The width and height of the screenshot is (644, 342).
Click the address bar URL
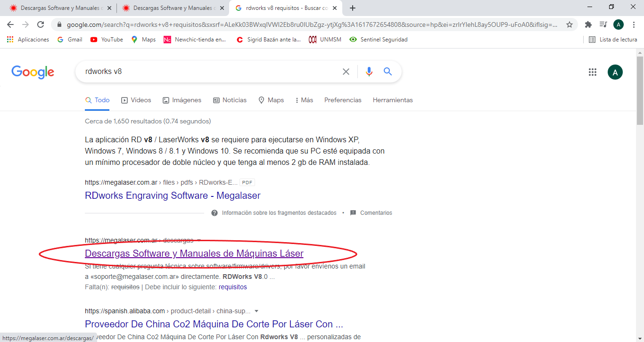[312, 24]
